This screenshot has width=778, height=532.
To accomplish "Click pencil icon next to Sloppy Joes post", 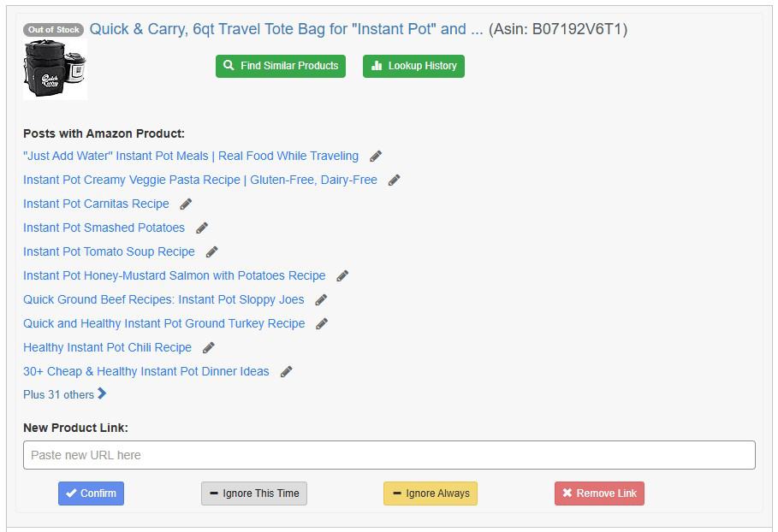I will (321, 300).
